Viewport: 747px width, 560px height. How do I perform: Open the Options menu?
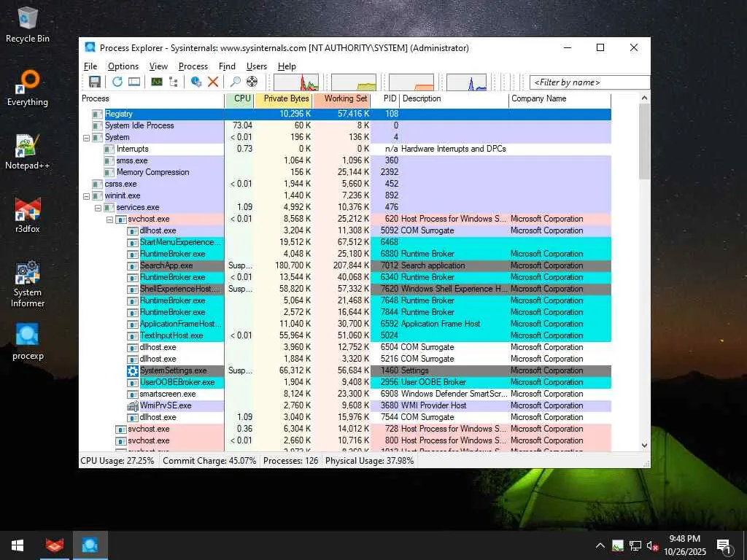[123, 66]
